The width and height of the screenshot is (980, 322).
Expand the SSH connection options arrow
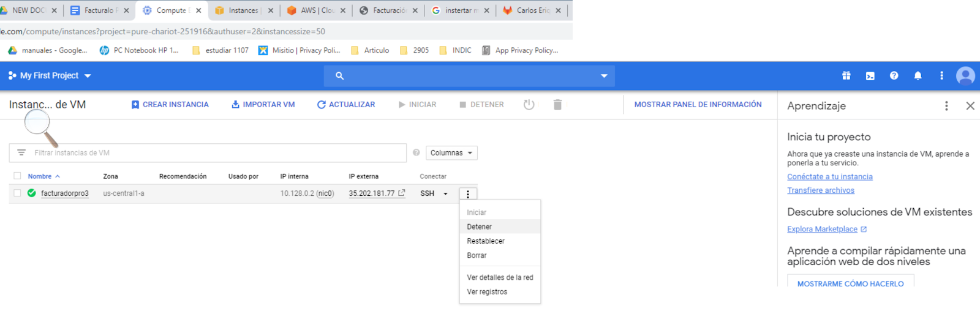coord(445,193)
